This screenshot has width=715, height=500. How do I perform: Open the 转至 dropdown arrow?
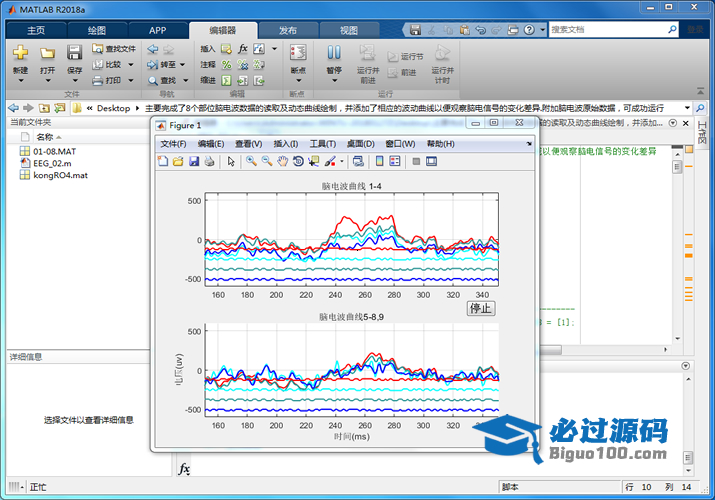click(x=182, y=65)
